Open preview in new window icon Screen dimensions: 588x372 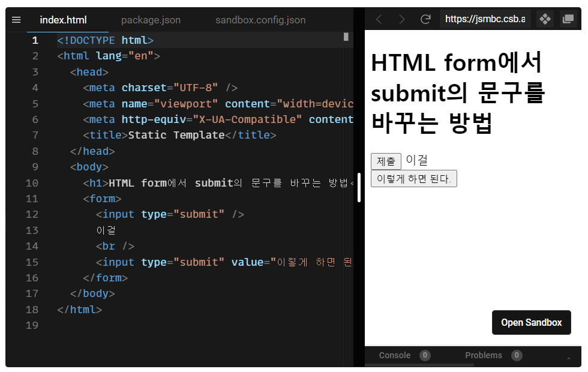[568, 19]
